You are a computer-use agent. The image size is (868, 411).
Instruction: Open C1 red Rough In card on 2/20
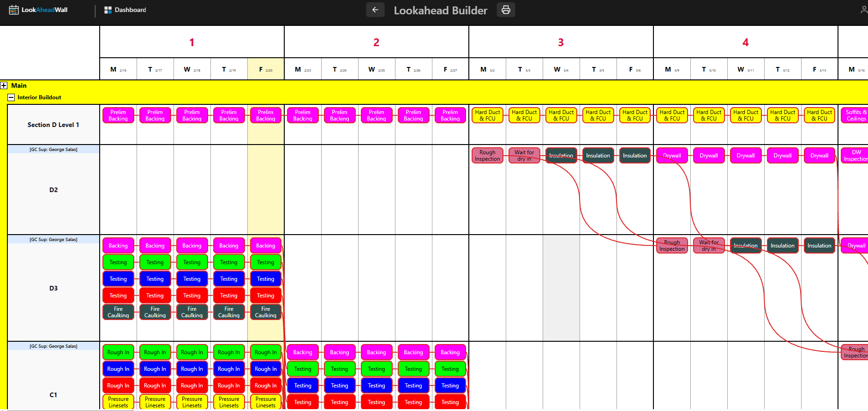point(266,386)
